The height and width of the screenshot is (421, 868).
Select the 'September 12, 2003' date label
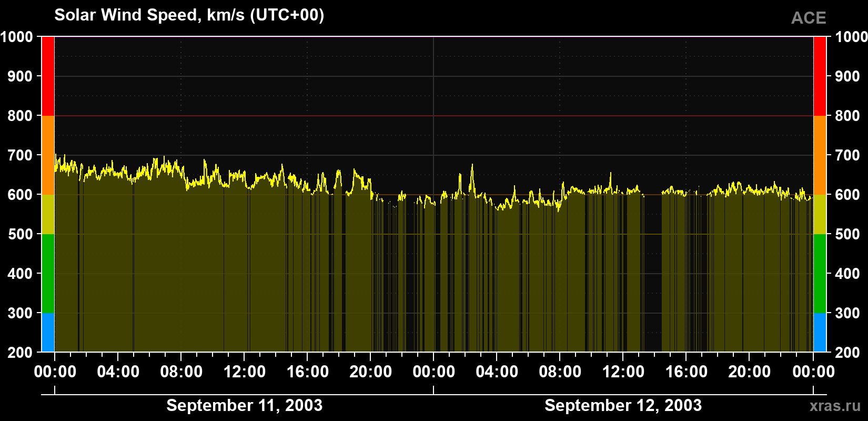tap(623, 405)
